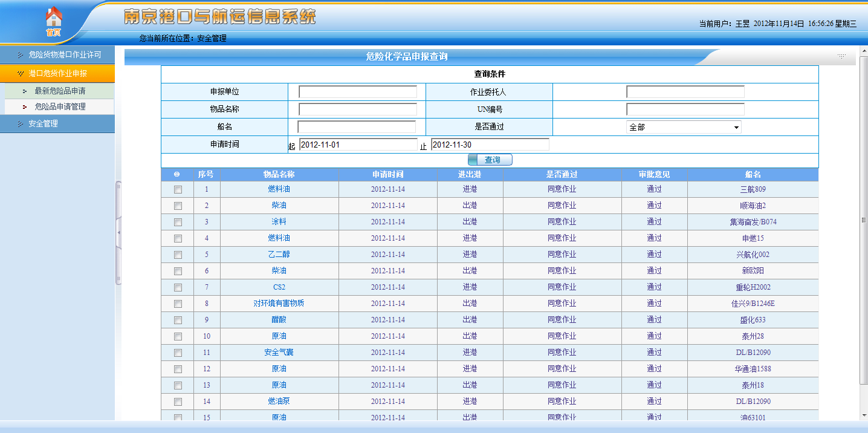
Task: Click the 首页 home house icon
Action: (54, 17)
